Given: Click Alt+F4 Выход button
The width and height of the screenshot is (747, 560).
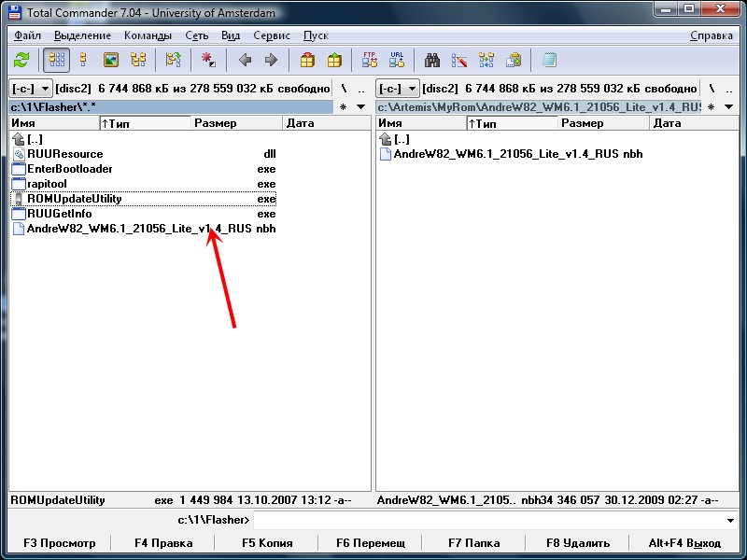Looking at the screenshot, I should pyautogui.click(x=684, y=543).
